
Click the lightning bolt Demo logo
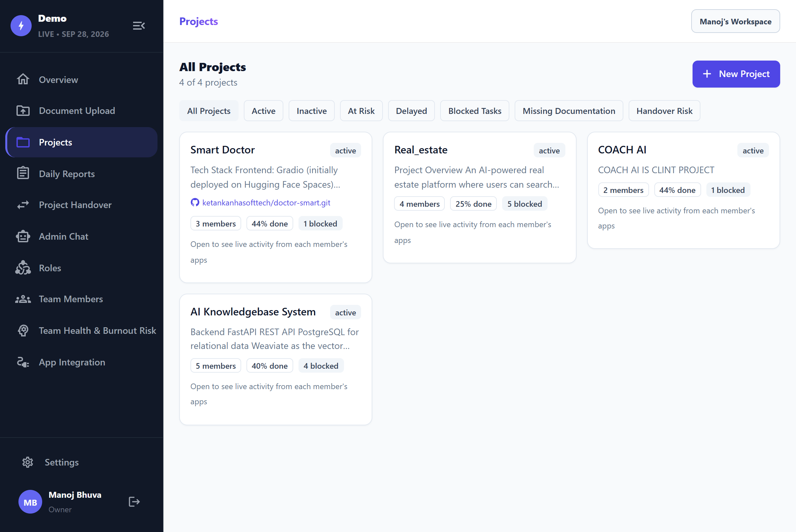pos(21,26)
